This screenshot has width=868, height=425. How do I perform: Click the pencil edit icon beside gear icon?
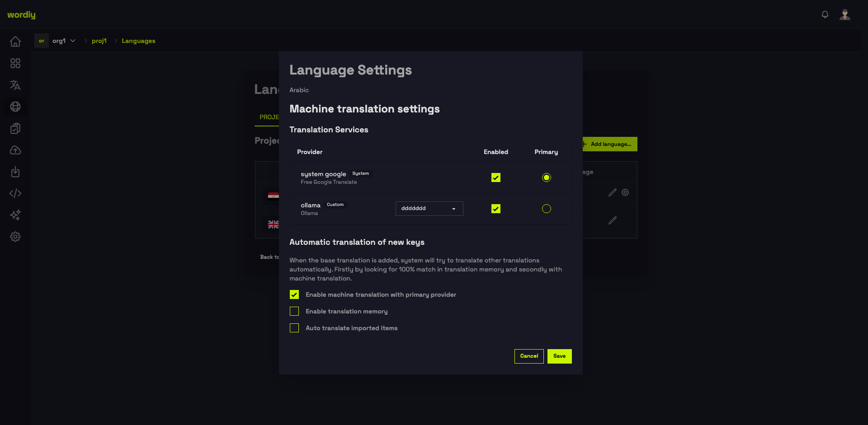pos(613,192)
